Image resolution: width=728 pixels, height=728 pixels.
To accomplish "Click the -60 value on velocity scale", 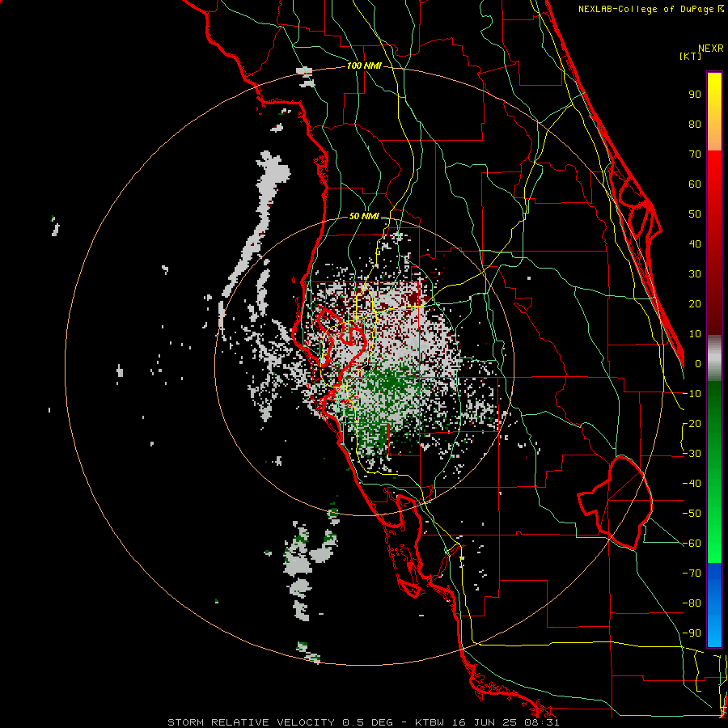I will tap(692, 544).
